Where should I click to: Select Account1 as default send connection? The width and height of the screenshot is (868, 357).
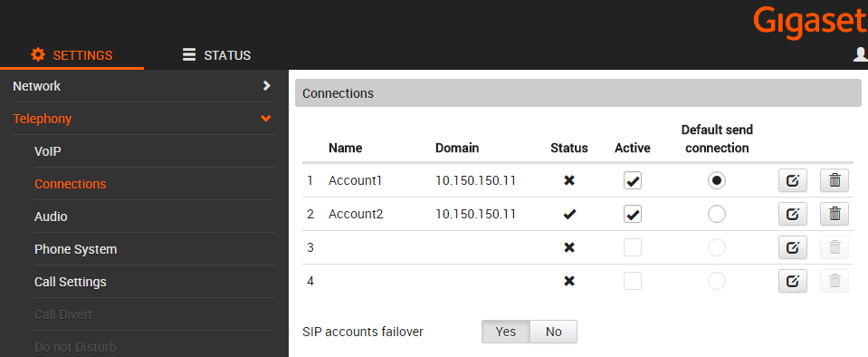tap(717, 180)
